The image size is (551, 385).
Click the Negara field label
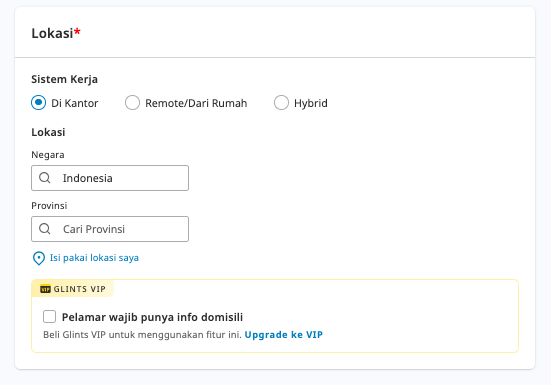click(48, 155)
